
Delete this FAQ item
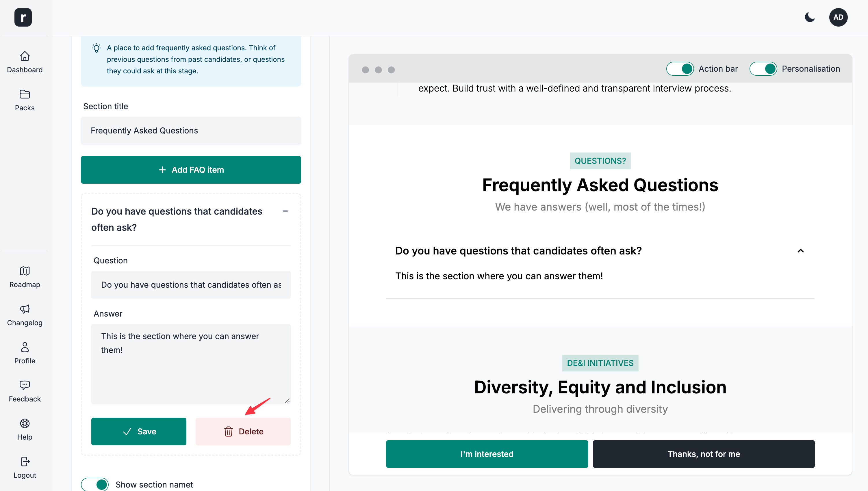click(x=243, y=431)
